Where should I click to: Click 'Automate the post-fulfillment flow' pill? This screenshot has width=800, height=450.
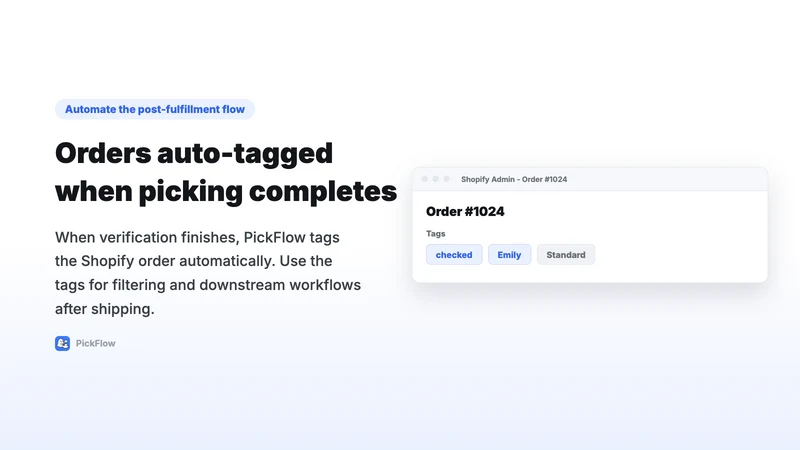coord(155,109)
